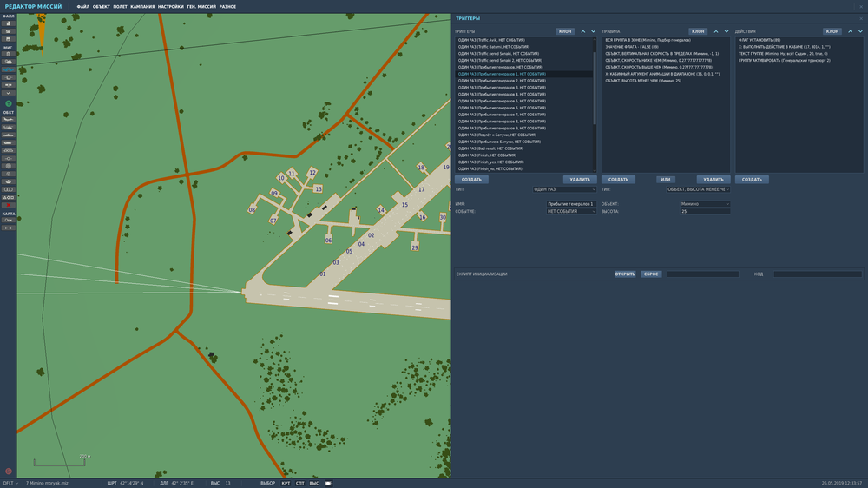Screen dimensions: 868x488
Task: Open weather settings cloud icon
Action: pos(9,62)
